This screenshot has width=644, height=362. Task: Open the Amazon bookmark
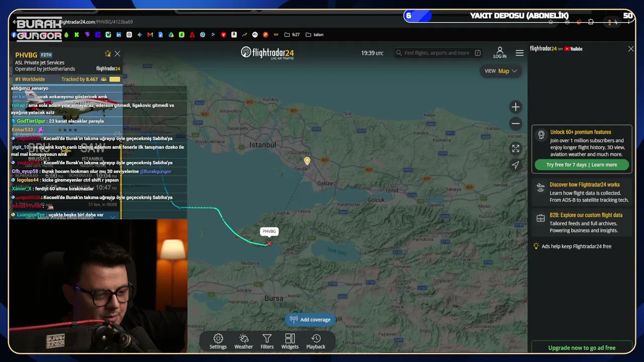coord(234,35)
